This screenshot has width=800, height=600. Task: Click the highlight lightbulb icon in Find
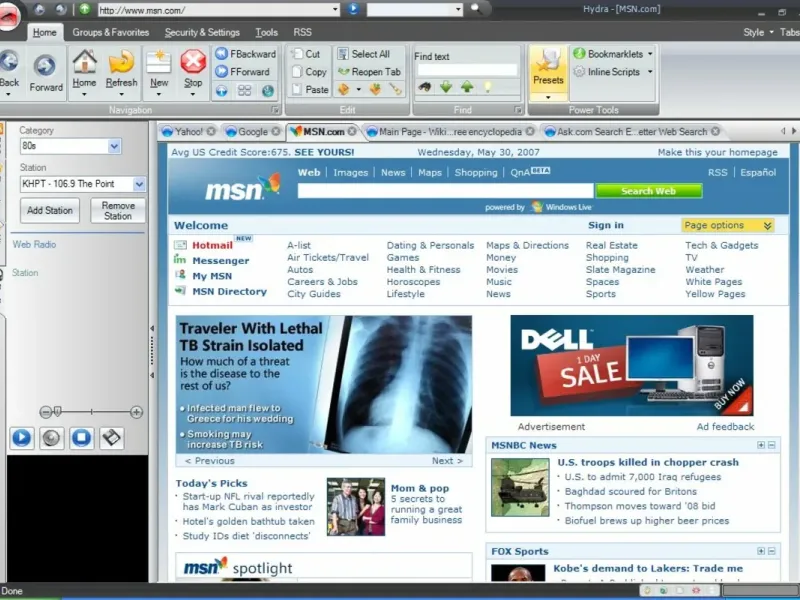pos(488,87)
